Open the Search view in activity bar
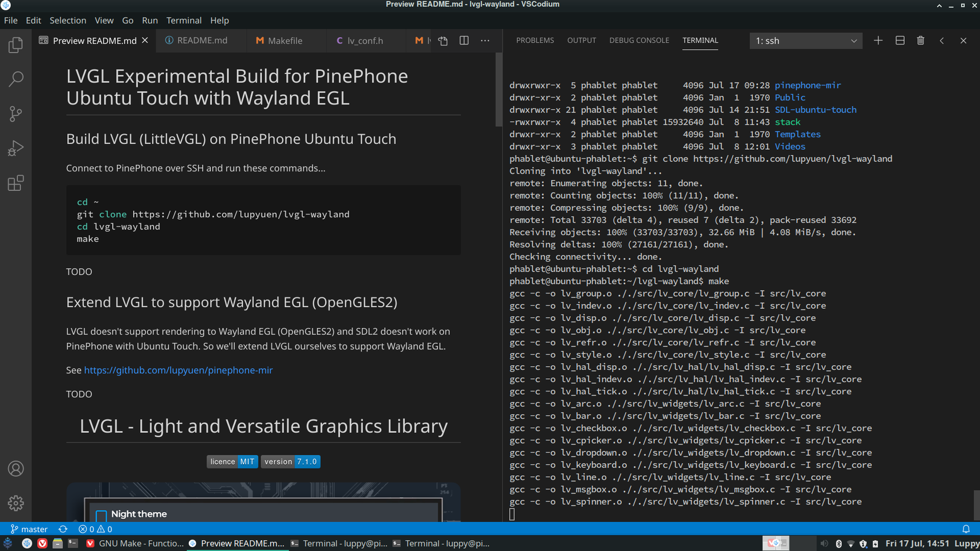The height and width of the screenshot is (551, 980). [x=16, y=79]
